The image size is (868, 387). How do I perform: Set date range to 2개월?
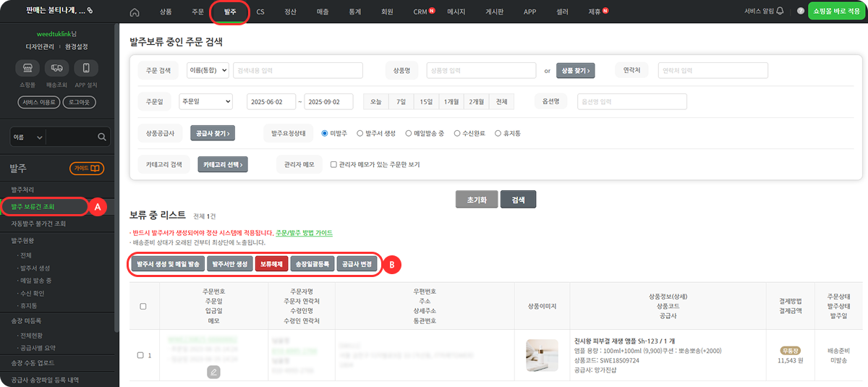click(x=476, y=101)
